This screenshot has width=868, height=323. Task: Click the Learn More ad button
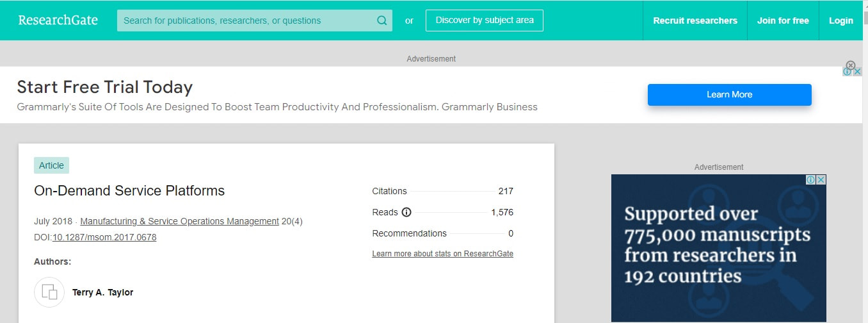tap(729, 95)
